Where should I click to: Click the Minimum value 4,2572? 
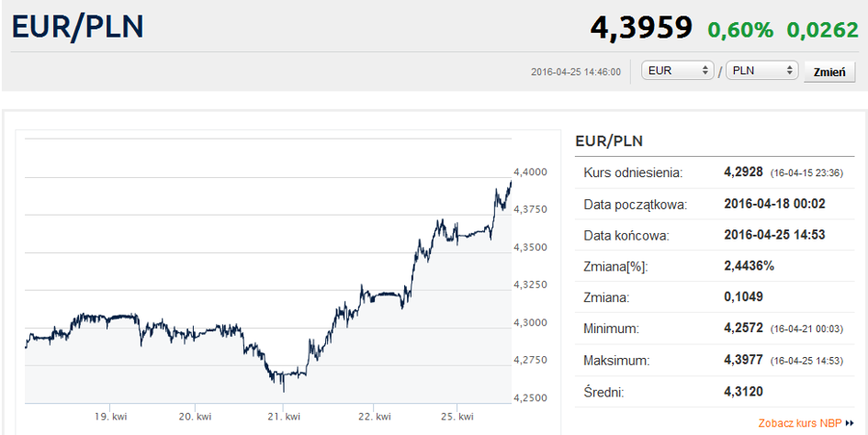(744, 328)
